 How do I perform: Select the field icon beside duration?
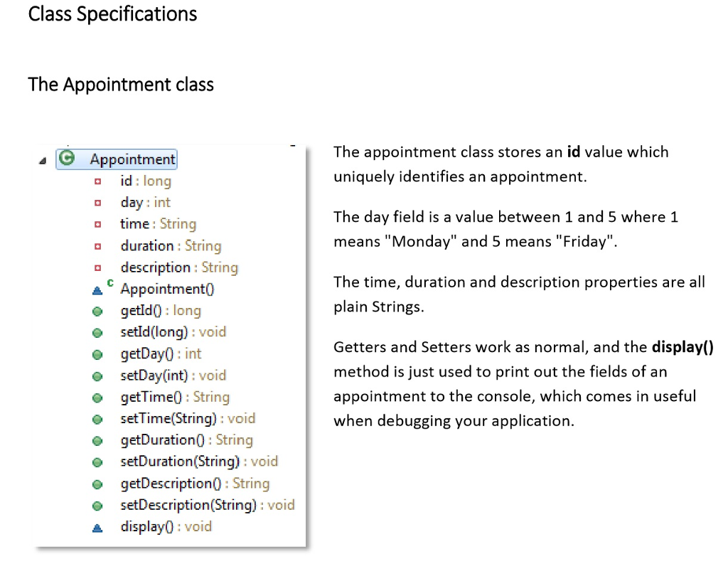98,246
